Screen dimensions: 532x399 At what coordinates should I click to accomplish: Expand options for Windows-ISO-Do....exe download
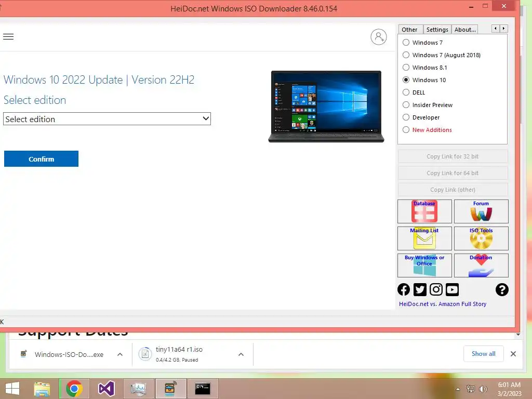(x=120, y=354)
